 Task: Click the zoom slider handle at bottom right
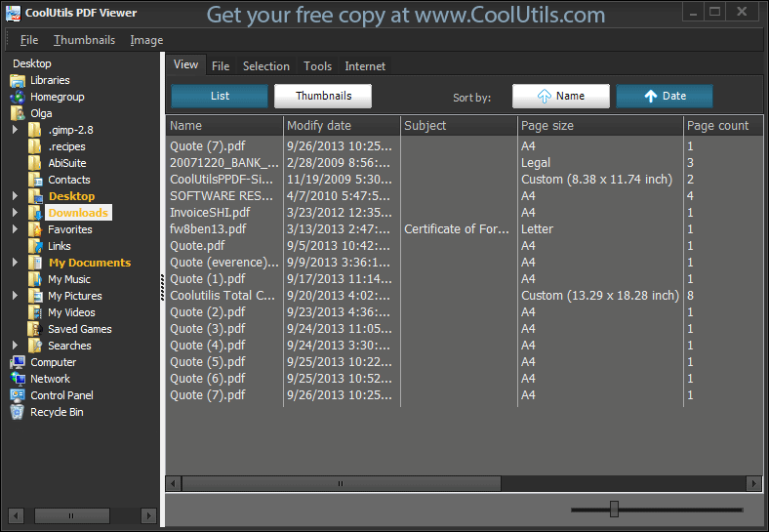coord(614,509)
